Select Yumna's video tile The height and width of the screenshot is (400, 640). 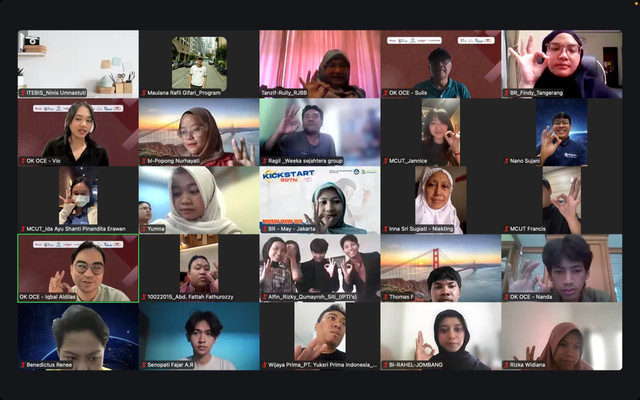tap(199, 200)
